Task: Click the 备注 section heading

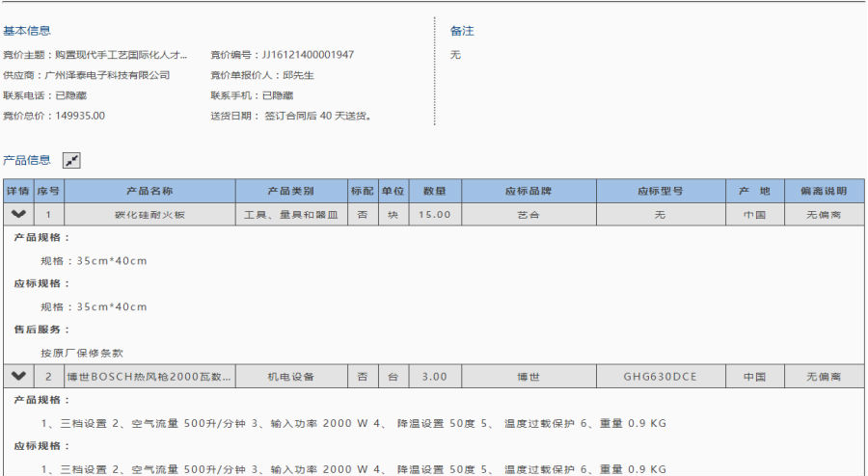Action: tap(462, 31)
